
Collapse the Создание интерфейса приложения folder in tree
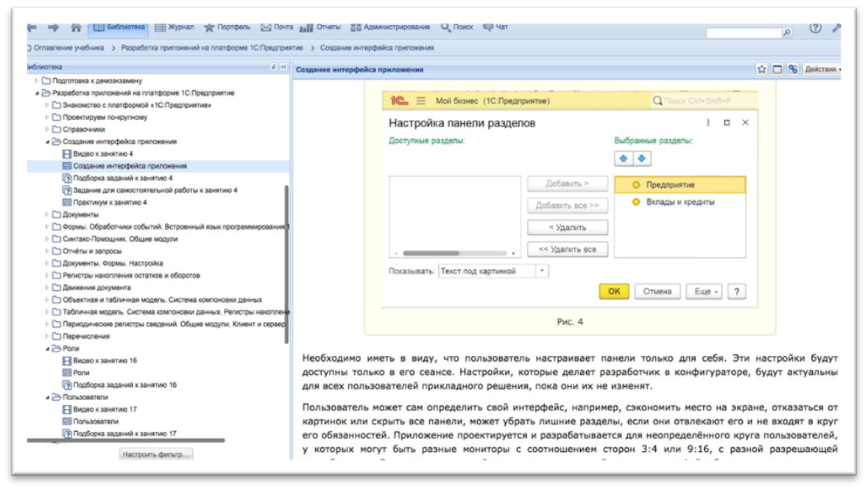point(48,141)
